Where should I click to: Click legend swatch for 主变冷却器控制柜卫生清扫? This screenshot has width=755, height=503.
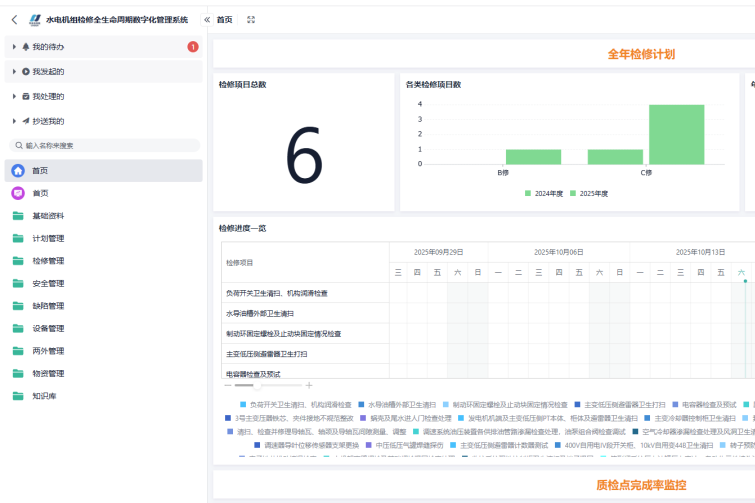647,418
